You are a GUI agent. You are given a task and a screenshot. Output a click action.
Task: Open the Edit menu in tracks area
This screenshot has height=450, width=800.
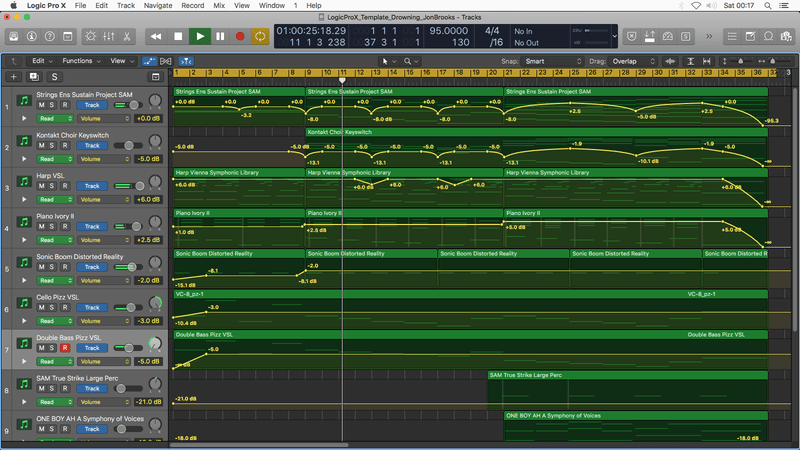[42, 61]
